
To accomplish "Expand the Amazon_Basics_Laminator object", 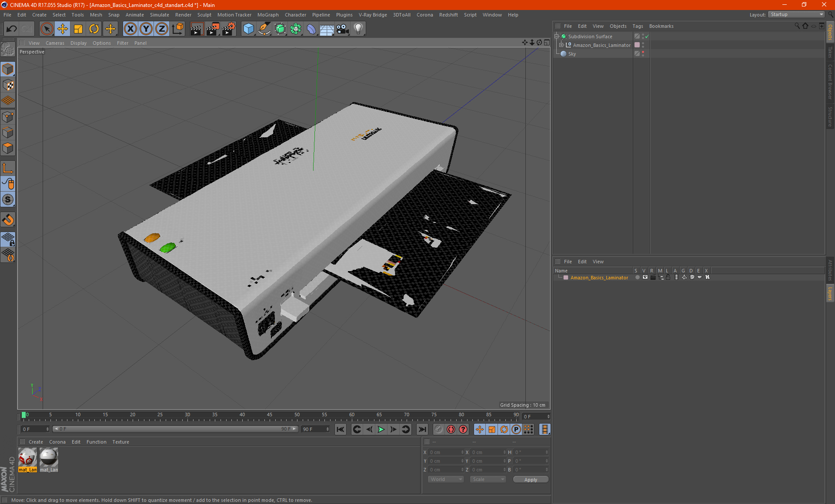I will pyautogui.click(x=561, y=45).
